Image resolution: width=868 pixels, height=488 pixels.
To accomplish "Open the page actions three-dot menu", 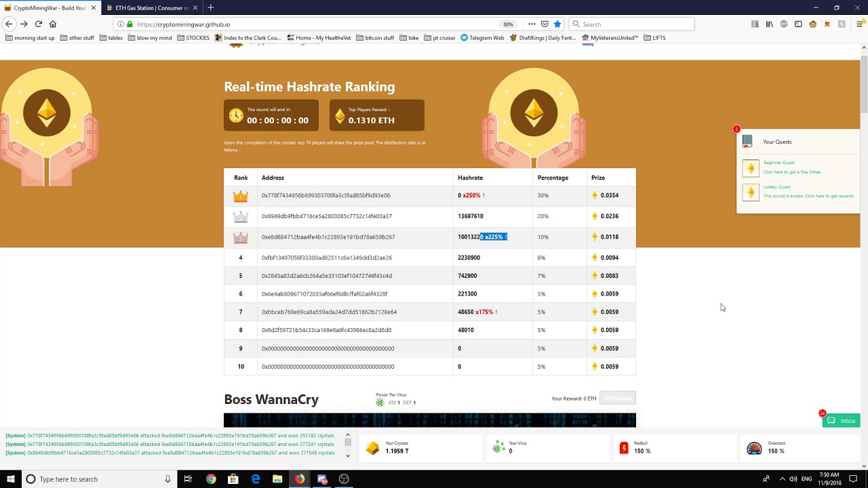I will pyautogui.click(x=532, y=24).
